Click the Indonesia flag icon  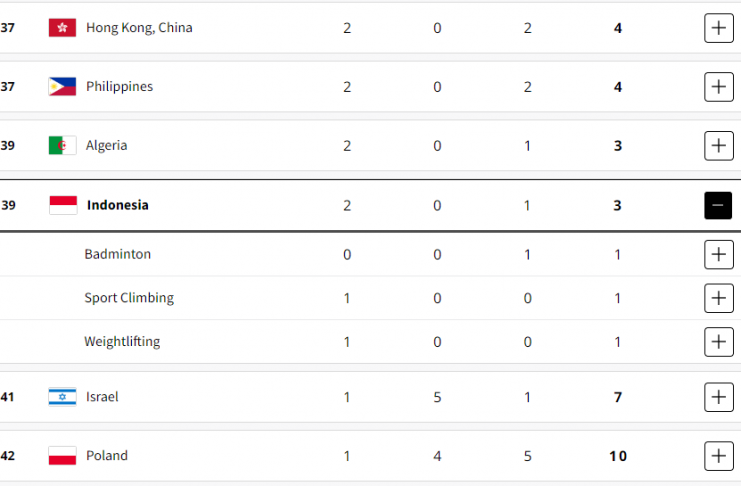62,205
